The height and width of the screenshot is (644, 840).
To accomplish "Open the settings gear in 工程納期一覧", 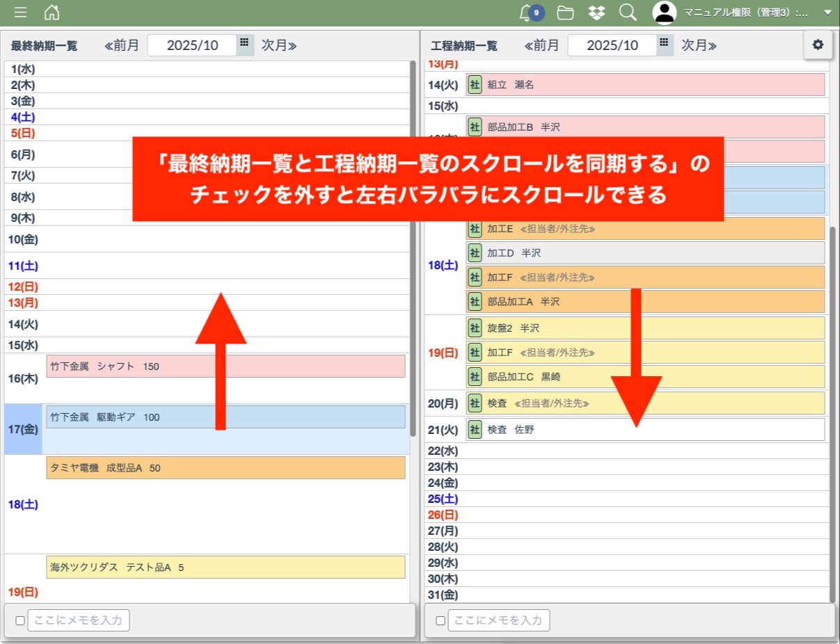I will [818, 45].
